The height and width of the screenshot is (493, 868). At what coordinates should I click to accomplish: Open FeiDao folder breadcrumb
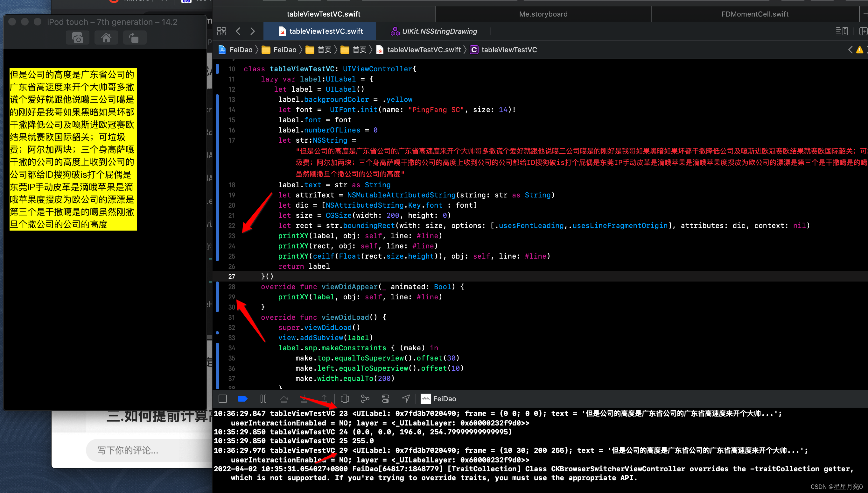point(279,50)
